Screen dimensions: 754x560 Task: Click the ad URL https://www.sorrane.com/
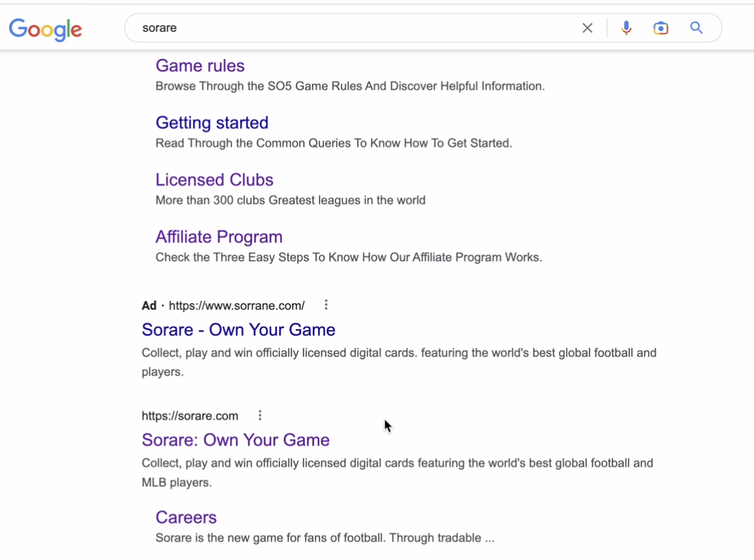(x=237, y=306)
